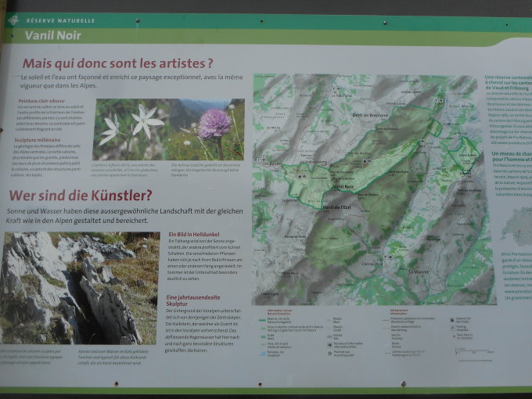
Task: Click the purple globe flower photo
Action: click(x=207, y=128)
